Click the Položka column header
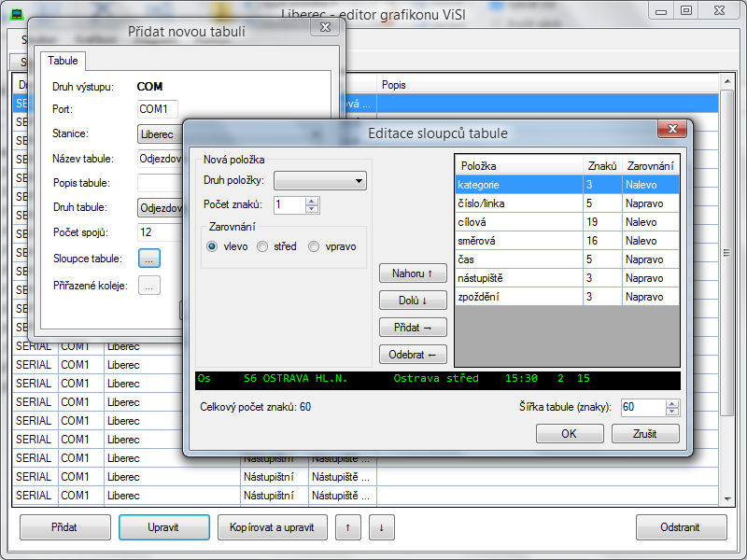 coord(518,165)
